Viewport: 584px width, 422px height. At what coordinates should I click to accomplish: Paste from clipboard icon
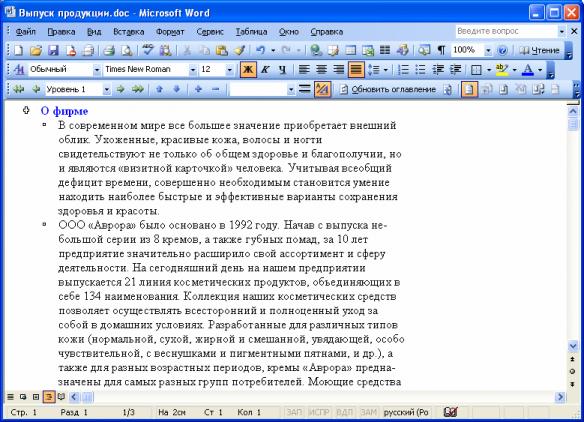pyautogui.click(x=222, y=50)
